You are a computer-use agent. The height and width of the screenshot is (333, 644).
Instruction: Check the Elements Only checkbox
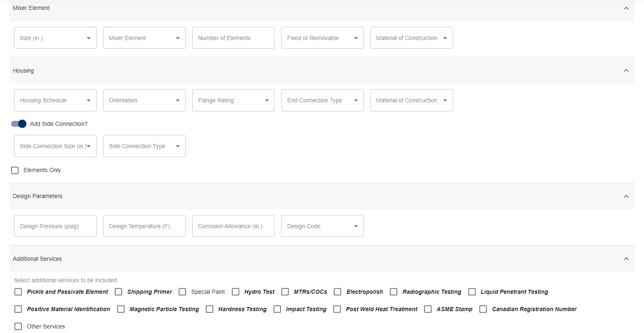coord(15,170)
